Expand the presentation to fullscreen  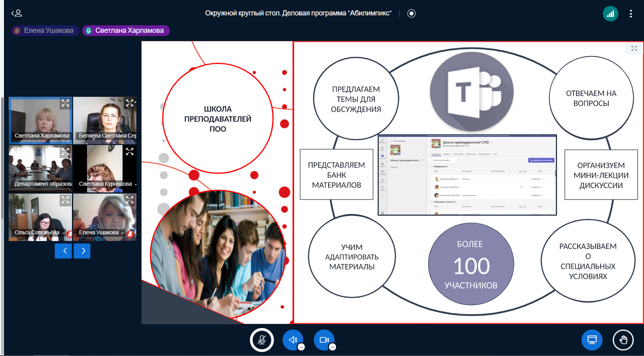pos(634,48)
